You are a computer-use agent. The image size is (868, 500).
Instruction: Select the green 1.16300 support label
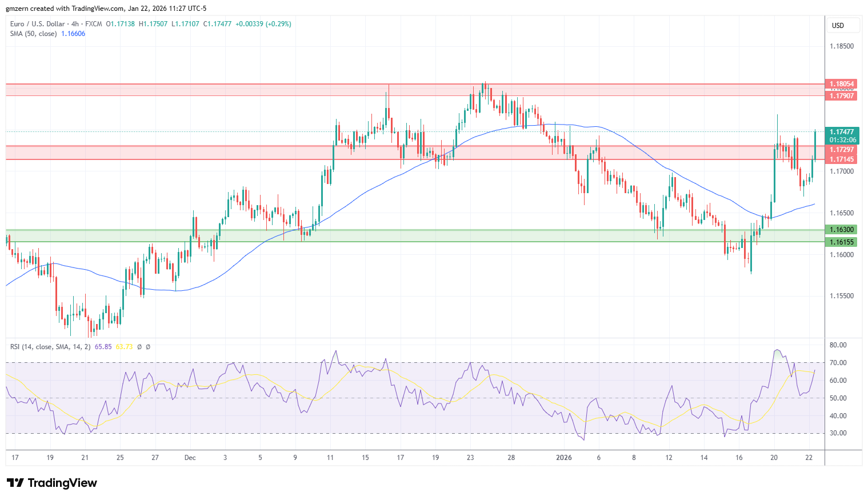(842, 230)
